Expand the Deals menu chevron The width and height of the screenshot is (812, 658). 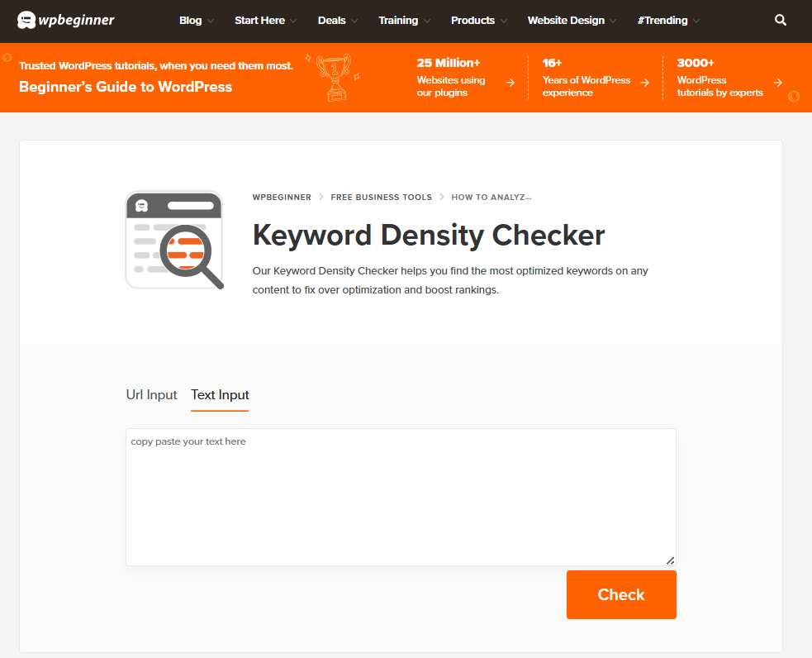[x=354, y=21]
